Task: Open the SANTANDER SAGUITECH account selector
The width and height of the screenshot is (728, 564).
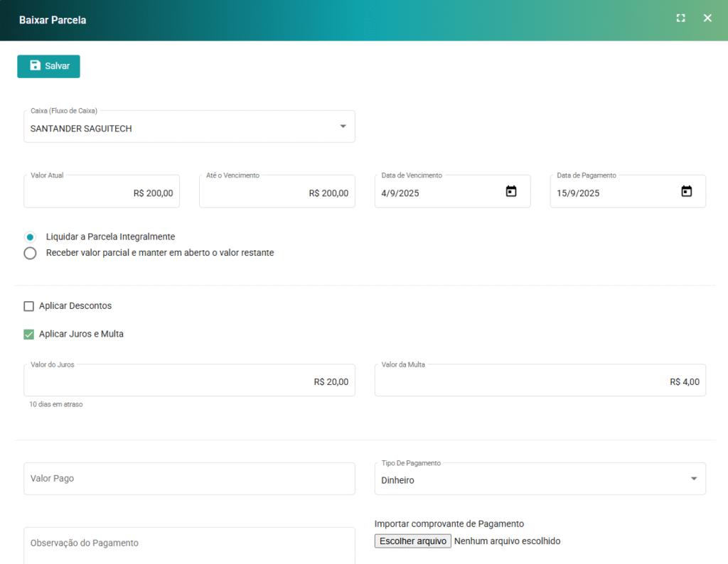Action: click(x=178, y=129)
